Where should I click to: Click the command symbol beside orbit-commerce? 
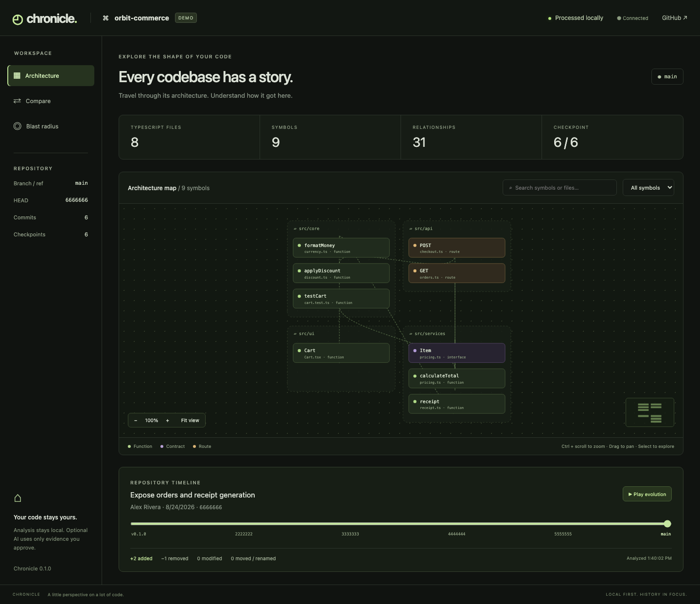coord(105,18)
